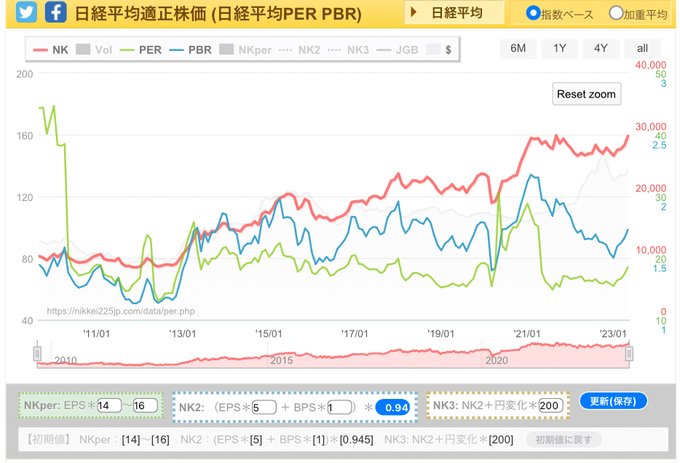Click the '15/01 x-axis label
The width and height of the screenshot is (680, 463).
tap(268, 334)
